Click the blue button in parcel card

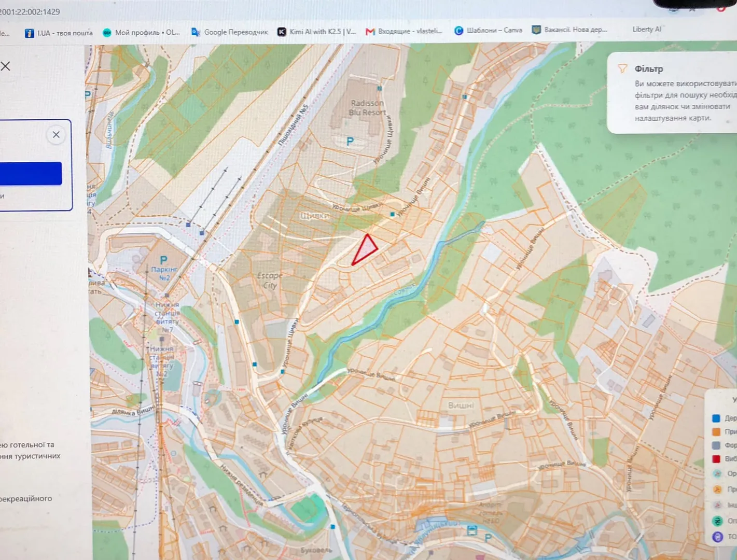pos(31,173)
